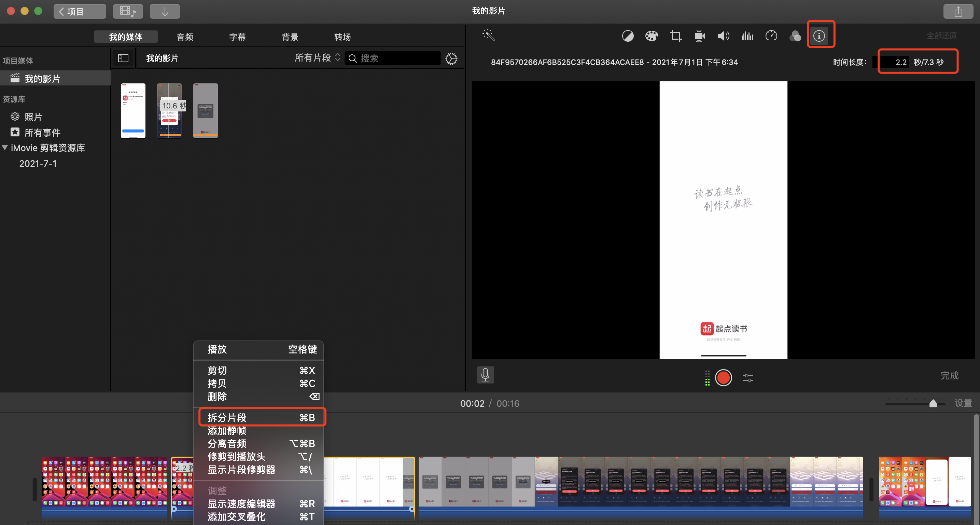Open the video stabilization camera icon
The image size is (980, 525).
700,36
